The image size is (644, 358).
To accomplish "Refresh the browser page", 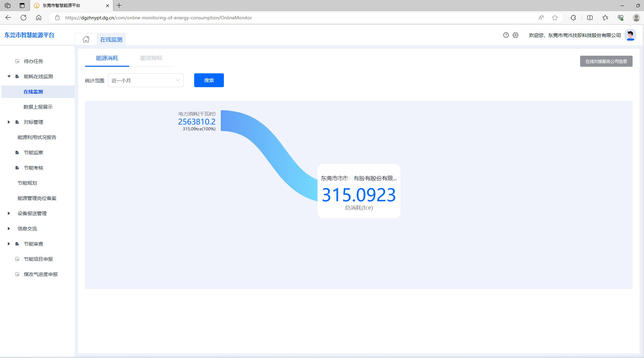I will (x=23, y=18).
